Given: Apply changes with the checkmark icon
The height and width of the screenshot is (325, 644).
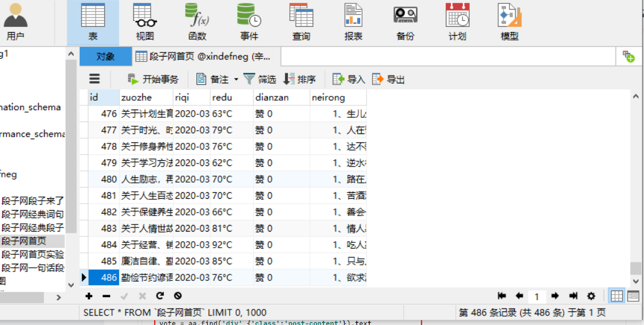Looking at the screenshot, I should tap(124, 296).
